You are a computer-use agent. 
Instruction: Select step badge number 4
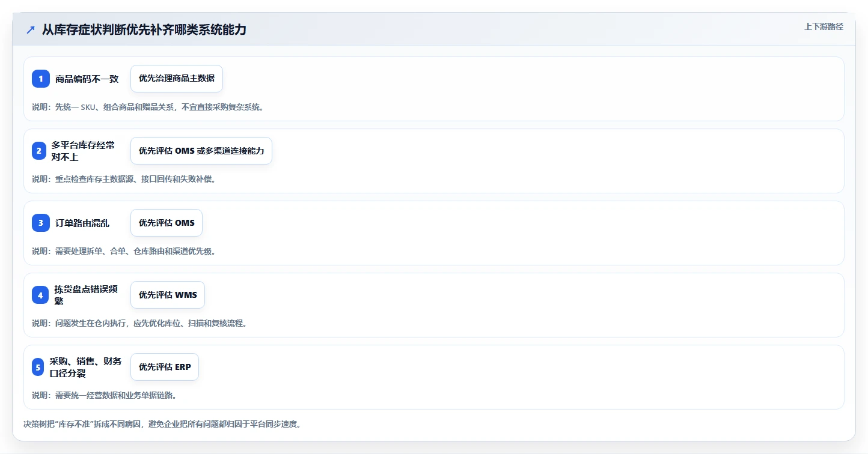40,295
